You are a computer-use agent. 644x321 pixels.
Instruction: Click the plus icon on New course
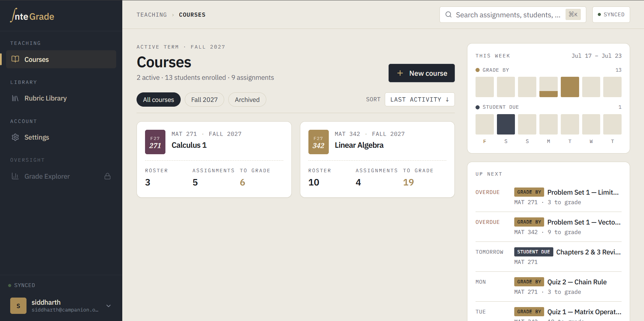pos(400,73)
